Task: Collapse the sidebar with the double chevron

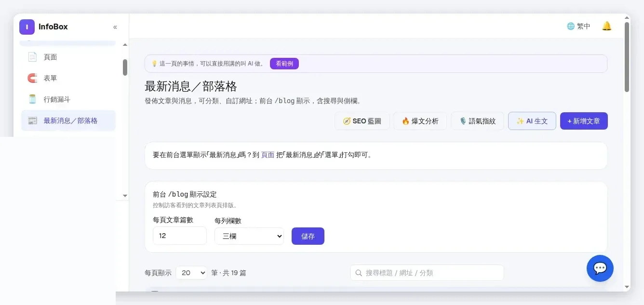Action: tap(115, 27)
